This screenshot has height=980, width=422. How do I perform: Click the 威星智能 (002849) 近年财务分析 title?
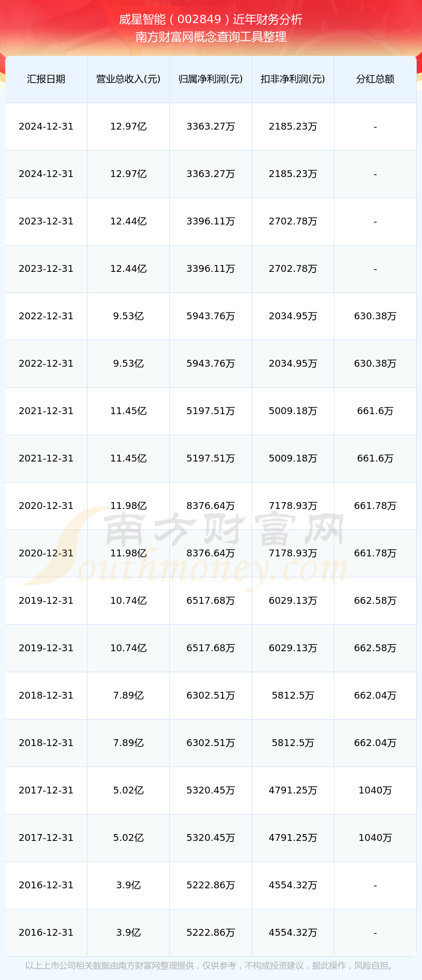point(210,19)
